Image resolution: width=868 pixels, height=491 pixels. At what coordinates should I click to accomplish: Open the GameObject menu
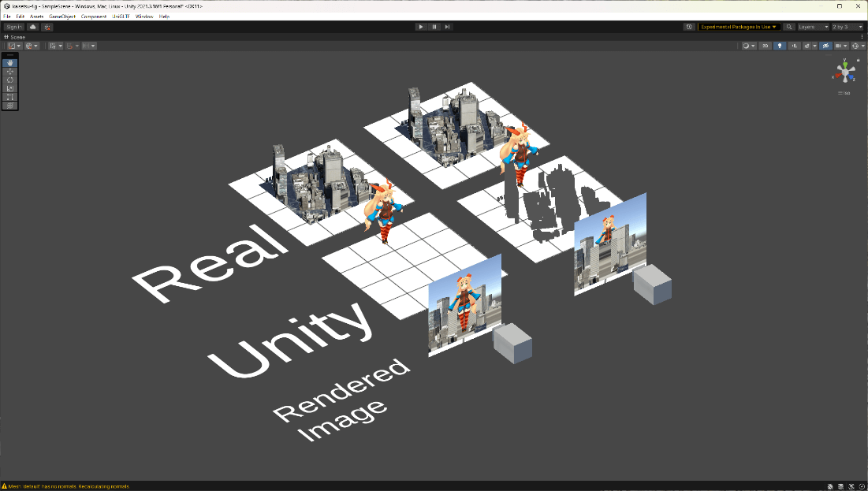coord(62,17)
